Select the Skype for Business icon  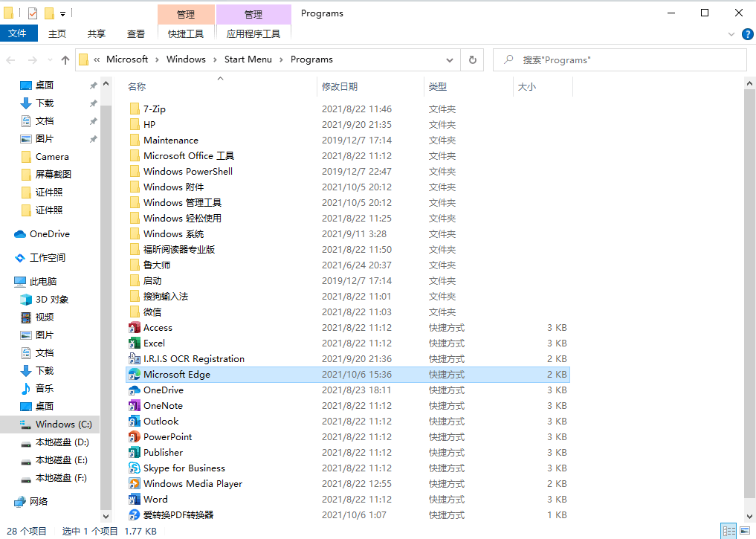[135, 468]
